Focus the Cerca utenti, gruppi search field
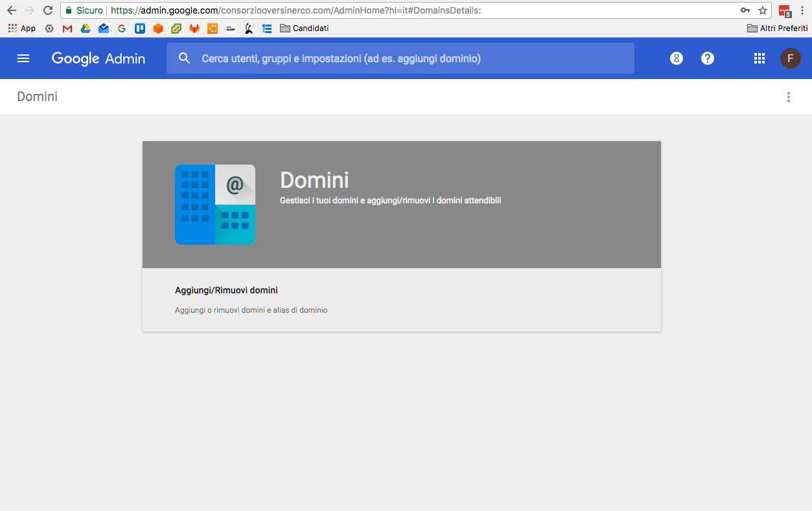 click(x=400, y=58)
